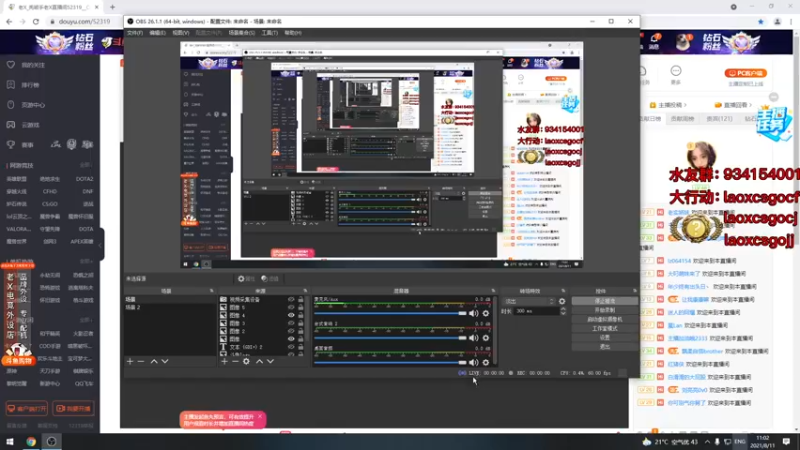The image size is (800, 450).
Task: Open the middle 台式音响 channel gear settings
Action: 486,338
